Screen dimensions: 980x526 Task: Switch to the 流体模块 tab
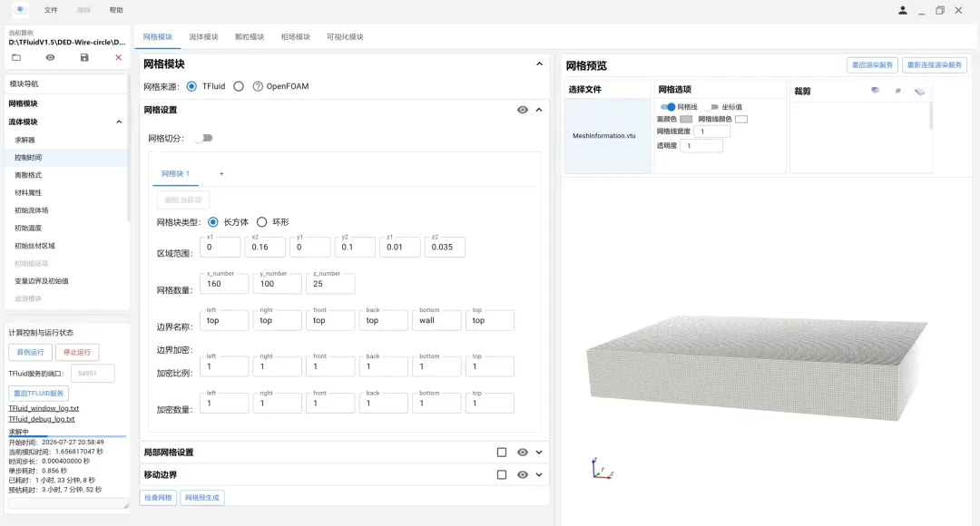204,37
